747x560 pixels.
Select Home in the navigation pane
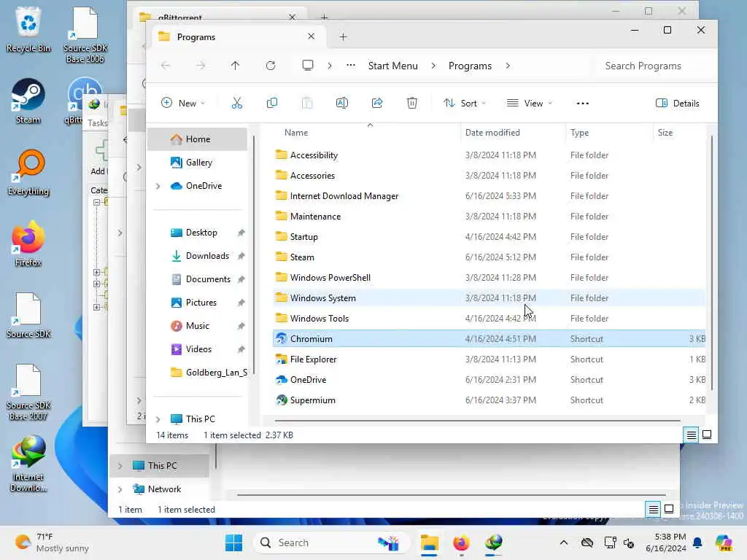point(197,139)
